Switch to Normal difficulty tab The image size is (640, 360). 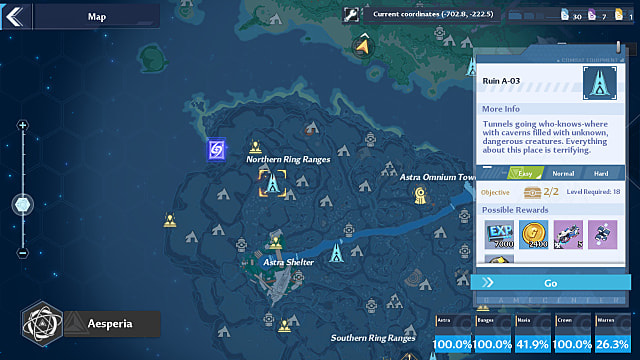point(563,173)
